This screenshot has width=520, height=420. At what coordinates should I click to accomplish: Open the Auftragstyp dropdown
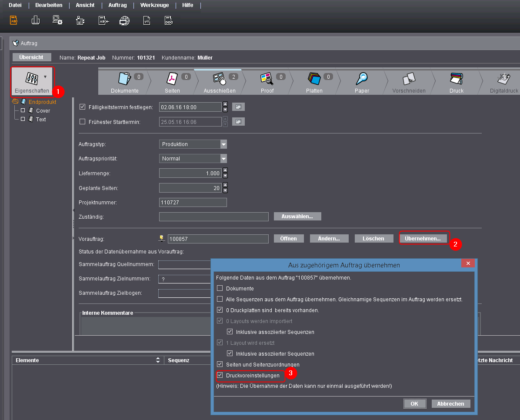(x=223, y=144)
